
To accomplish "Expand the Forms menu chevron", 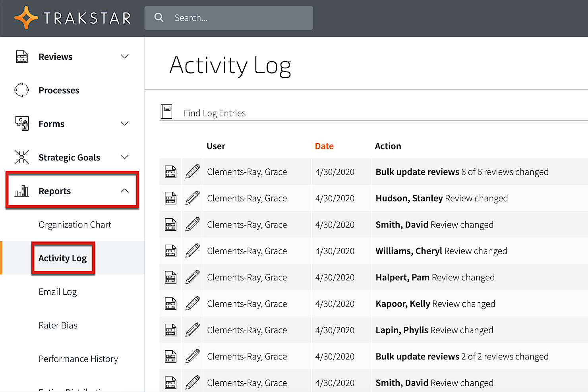I will tap(125, 124).
